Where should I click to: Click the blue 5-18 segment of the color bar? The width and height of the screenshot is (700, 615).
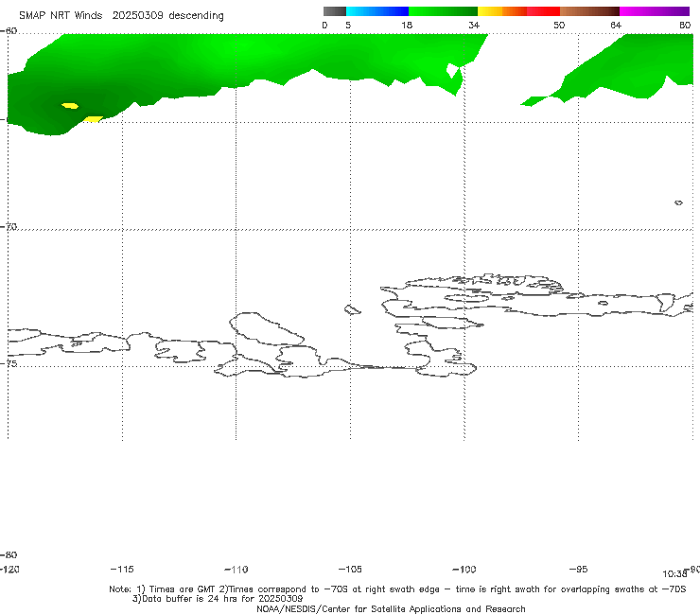[377, 11]
